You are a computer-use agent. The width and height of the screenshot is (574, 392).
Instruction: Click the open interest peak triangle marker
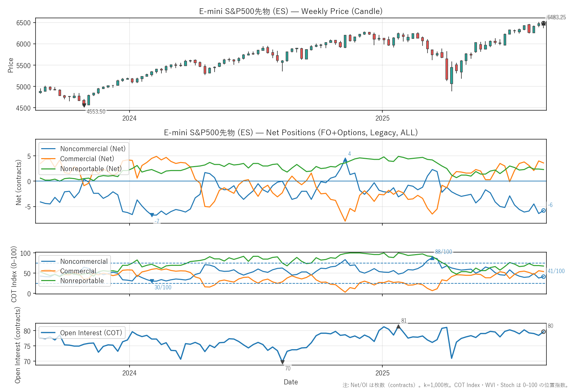click(398, 327)
